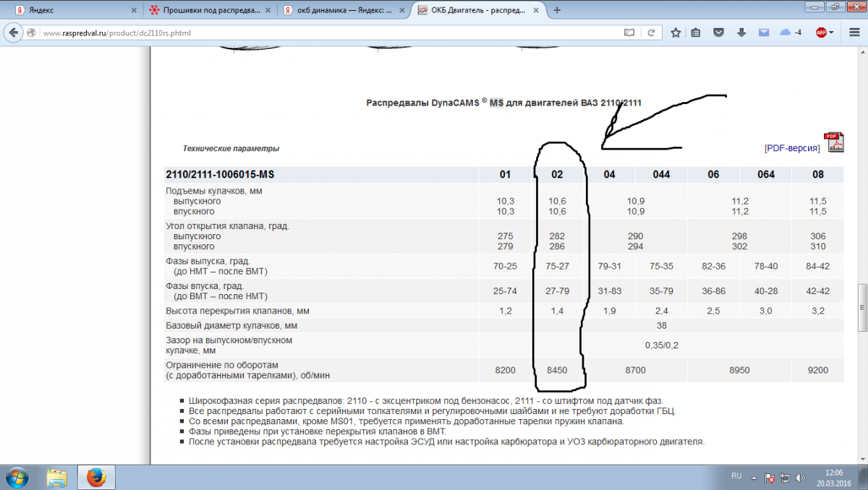Viewport: 868px width, 490px height.
Task: Click intake phase value 40-28
Action: (x=765, y=291)
